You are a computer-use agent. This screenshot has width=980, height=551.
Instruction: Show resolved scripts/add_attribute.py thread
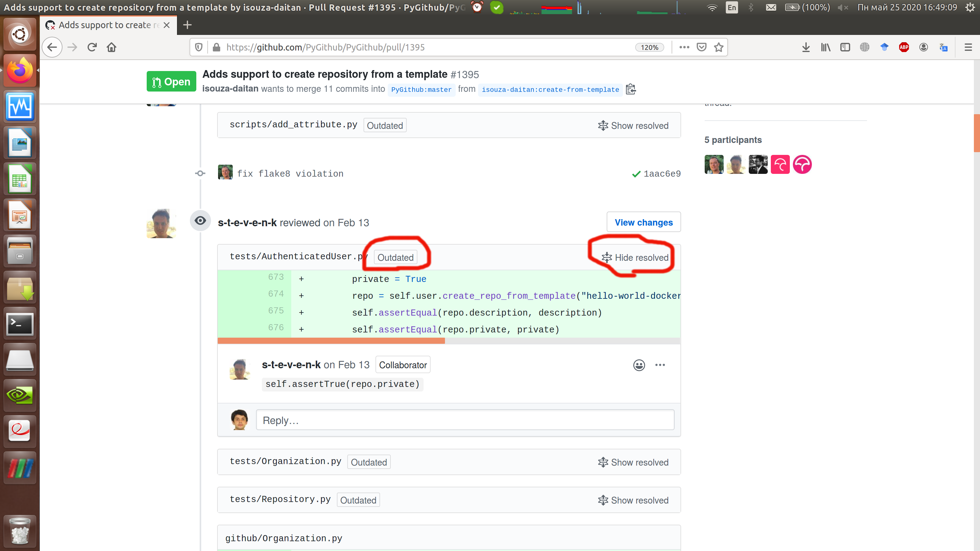(633, 126)
